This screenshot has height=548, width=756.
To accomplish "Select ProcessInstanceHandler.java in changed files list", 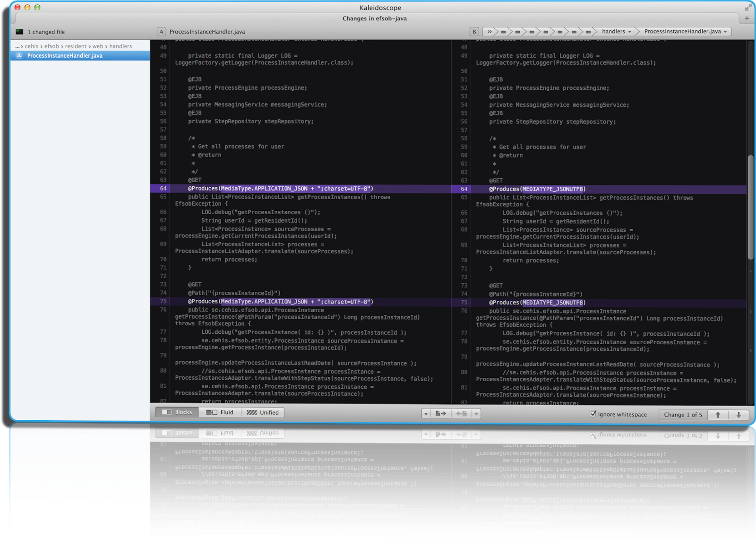I will tap(80, 56).
